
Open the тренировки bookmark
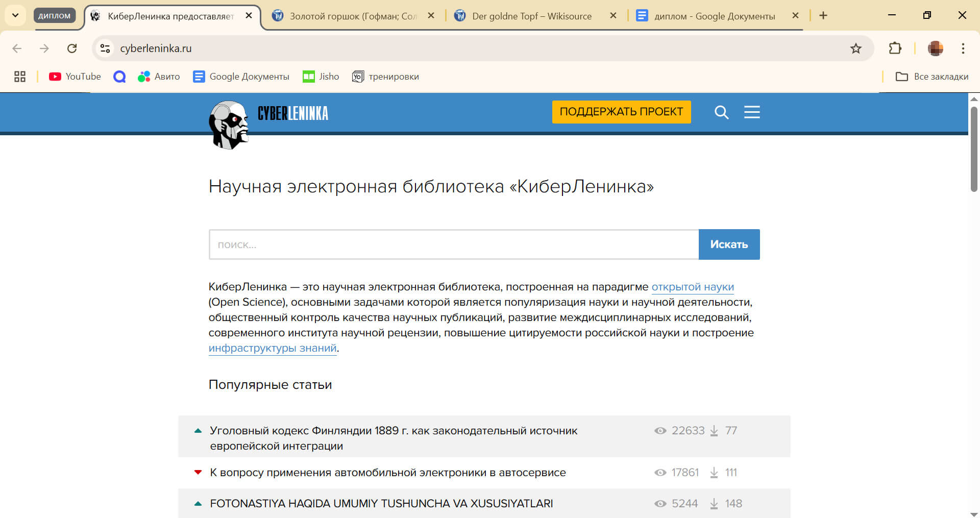coord(385,77)
